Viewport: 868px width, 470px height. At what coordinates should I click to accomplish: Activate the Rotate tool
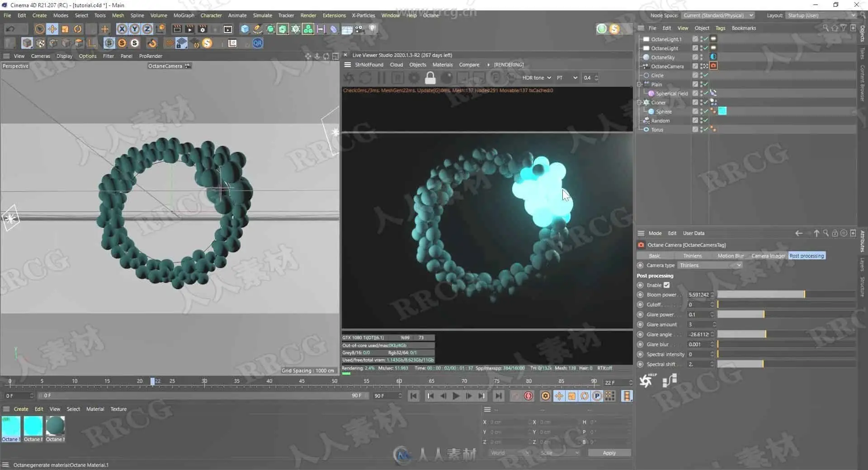(78, 29)
